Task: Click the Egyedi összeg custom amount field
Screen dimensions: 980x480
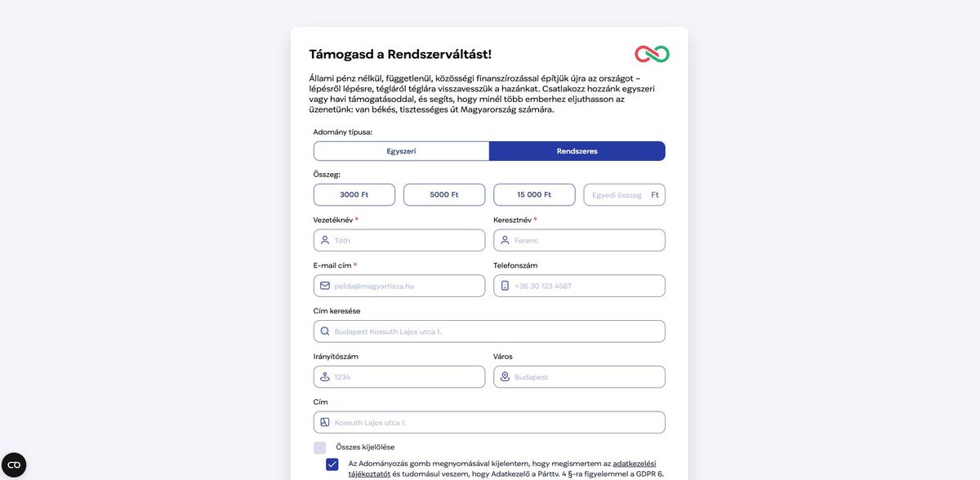Action: [x=617, y=195]
